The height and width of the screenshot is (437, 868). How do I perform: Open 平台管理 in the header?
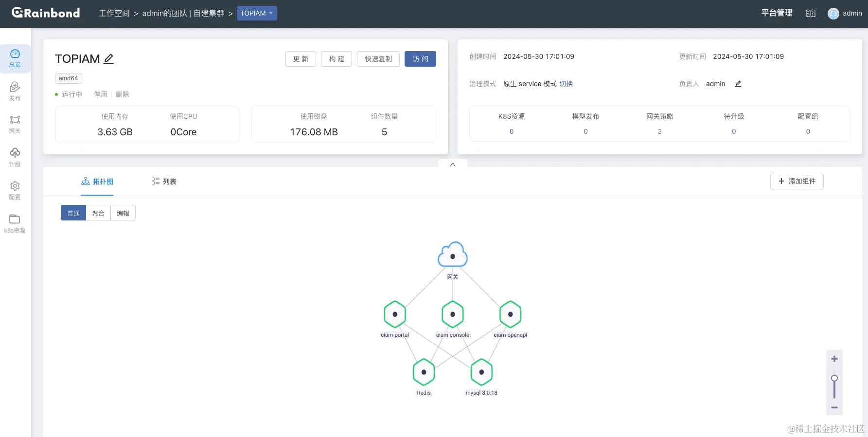coord(777,13)
